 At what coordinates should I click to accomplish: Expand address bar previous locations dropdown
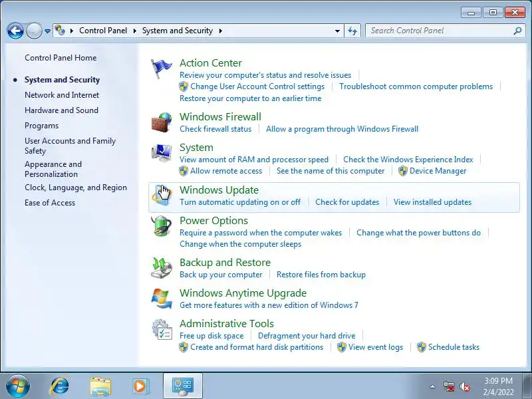coord(337,31)
